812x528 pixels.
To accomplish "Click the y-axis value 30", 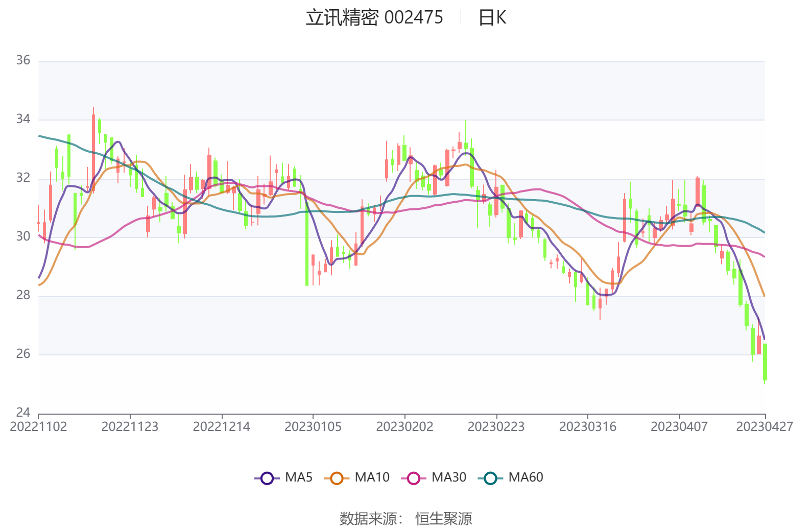I will pyautogui.click(x=23, y=236).
